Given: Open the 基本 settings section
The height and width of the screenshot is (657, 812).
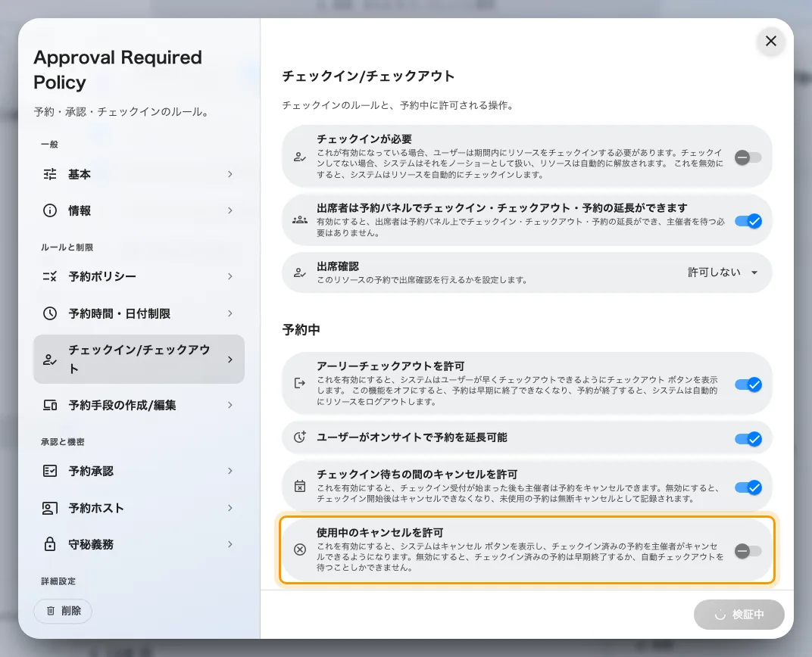Looking at the screenshot, I should pos(139,174).
